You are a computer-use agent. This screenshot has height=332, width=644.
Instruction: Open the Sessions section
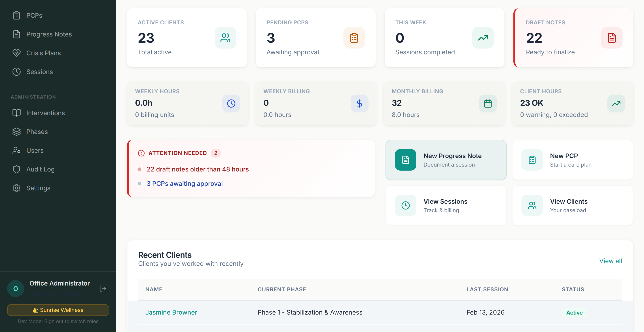(39, 72)
